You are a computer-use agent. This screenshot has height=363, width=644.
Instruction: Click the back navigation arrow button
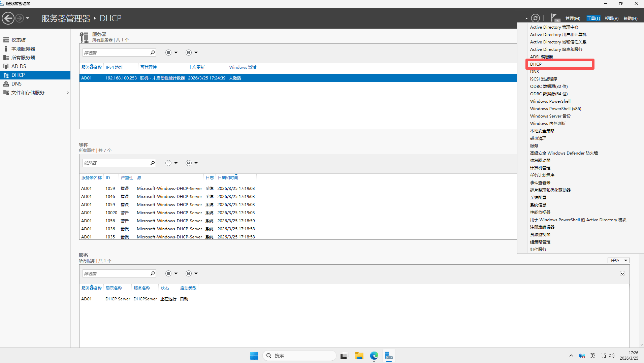8,18
